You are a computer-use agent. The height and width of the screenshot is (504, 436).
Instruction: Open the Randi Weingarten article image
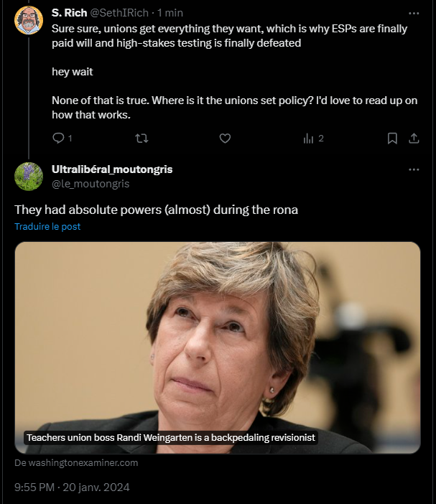(218, 347)
